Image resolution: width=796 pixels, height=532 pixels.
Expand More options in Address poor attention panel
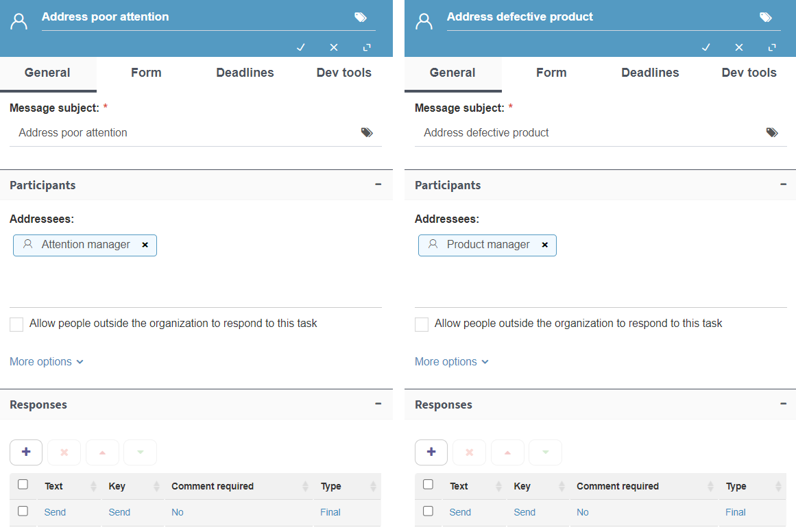[46, 361]
